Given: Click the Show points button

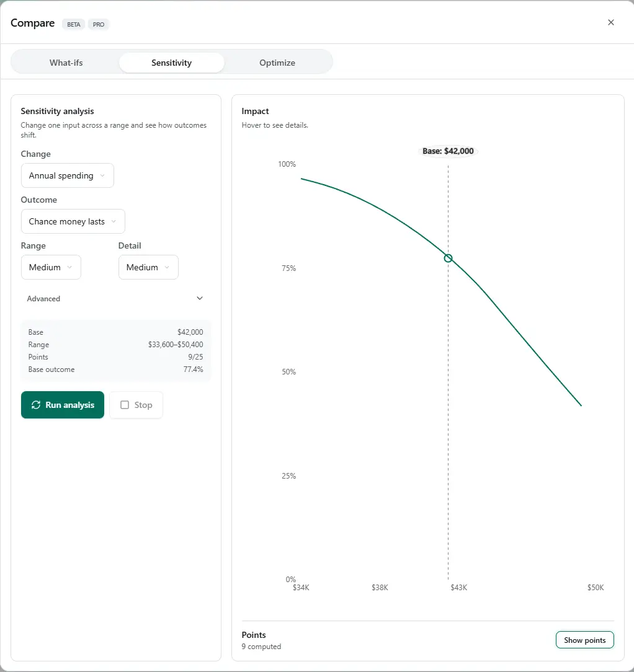Looking at the screenshot, I should pos(584,640).
